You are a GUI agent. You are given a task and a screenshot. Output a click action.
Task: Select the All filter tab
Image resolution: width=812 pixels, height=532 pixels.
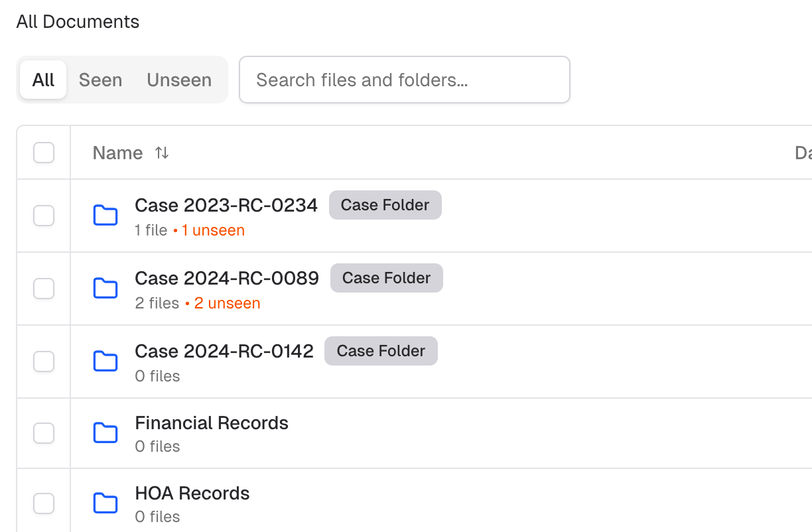42,80
